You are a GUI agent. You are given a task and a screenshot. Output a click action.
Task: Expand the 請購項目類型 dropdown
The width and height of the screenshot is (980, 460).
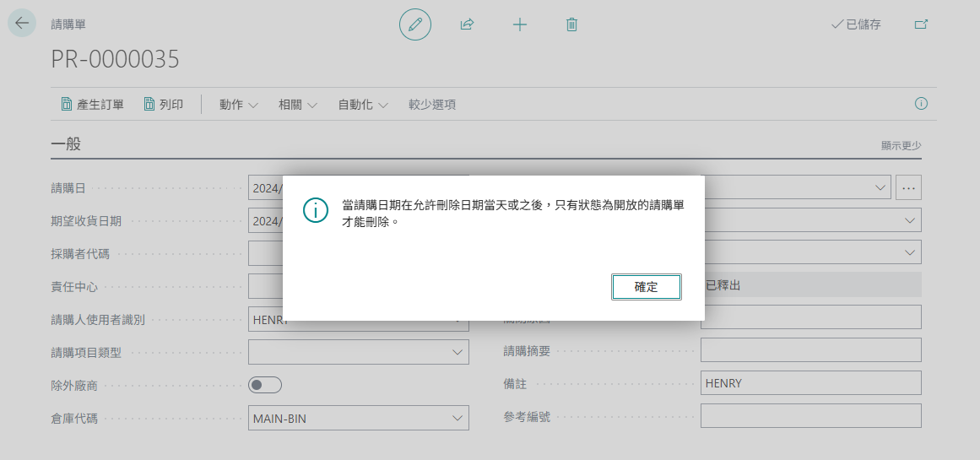click(x=457, y=352)
